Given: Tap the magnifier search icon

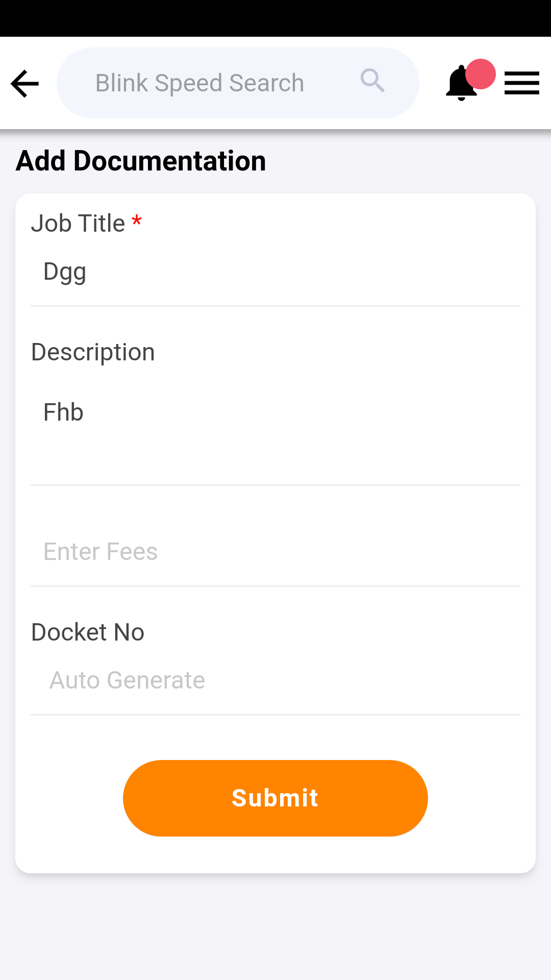Looking at the screenshot, I should coord(372,81).
